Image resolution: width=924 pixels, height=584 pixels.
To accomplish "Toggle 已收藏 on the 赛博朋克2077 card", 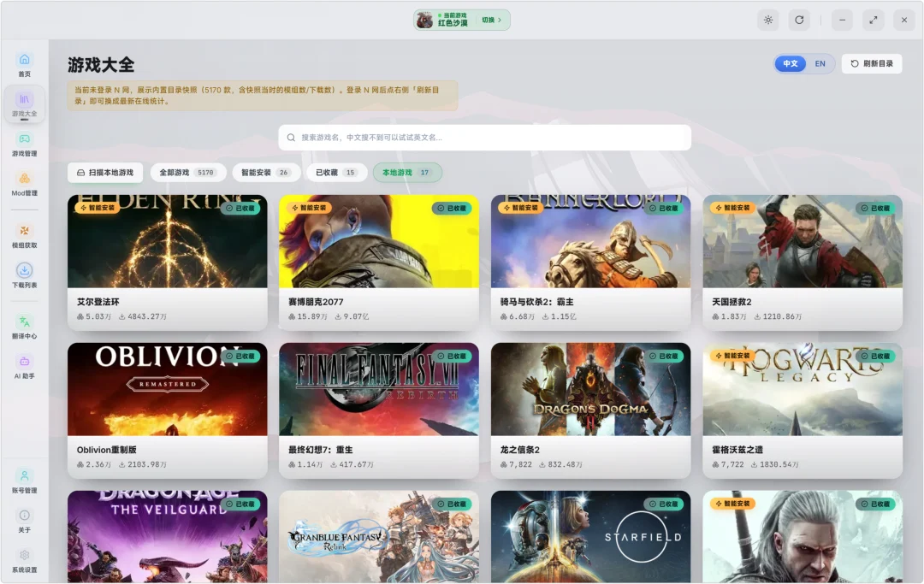I will pos(452,209).
